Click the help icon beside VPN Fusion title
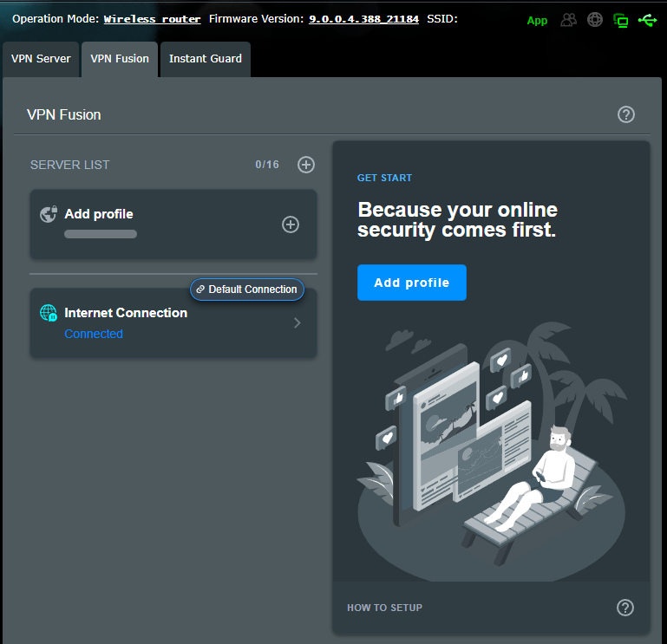 pyautogui.click(x=626, y=114)
